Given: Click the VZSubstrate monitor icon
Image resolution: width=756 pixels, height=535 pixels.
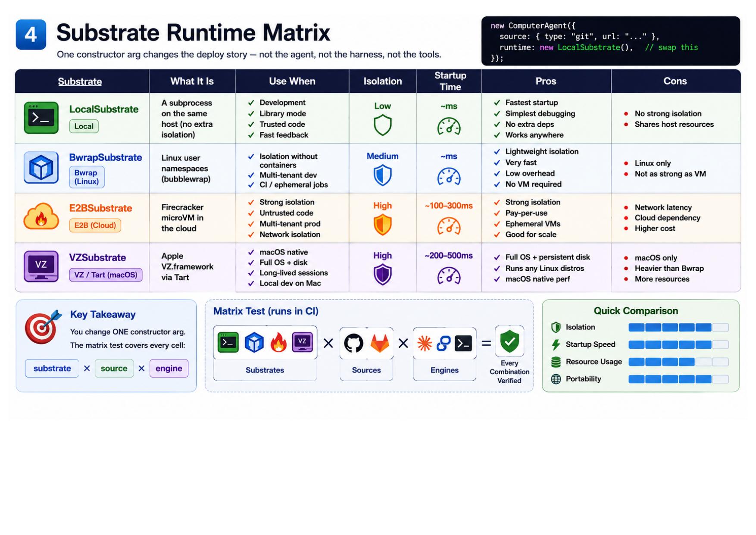Looking at the screenshot, I should pyautogui.click(x=41, y=266).
